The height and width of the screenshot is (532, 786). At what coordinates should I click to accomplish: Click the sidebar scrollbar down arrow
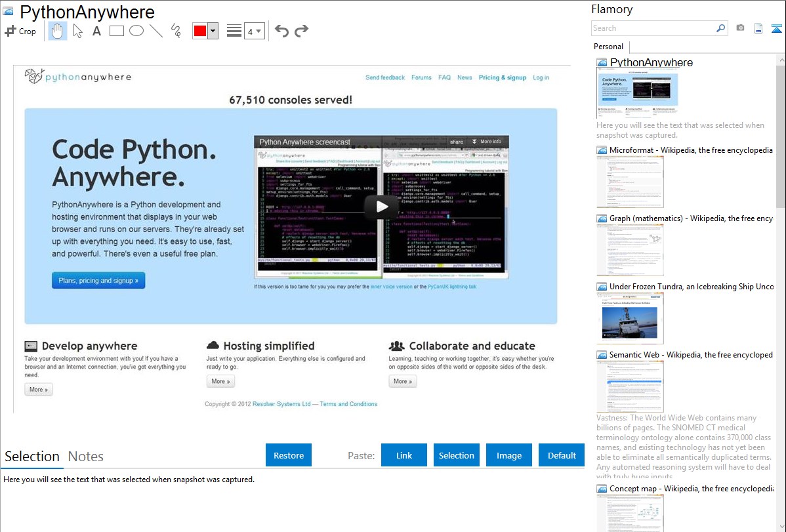tap(781, 527)
